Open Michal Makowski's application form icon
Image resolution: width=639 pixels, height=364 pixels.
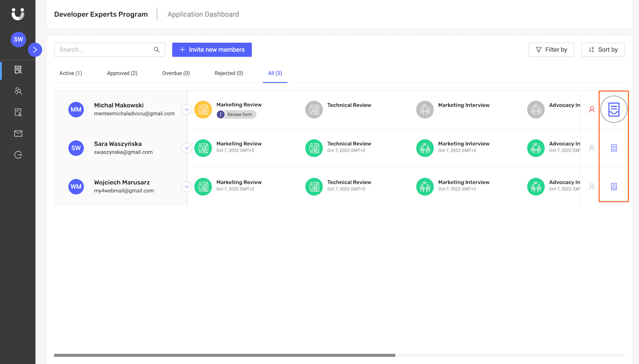click(614, 109)
